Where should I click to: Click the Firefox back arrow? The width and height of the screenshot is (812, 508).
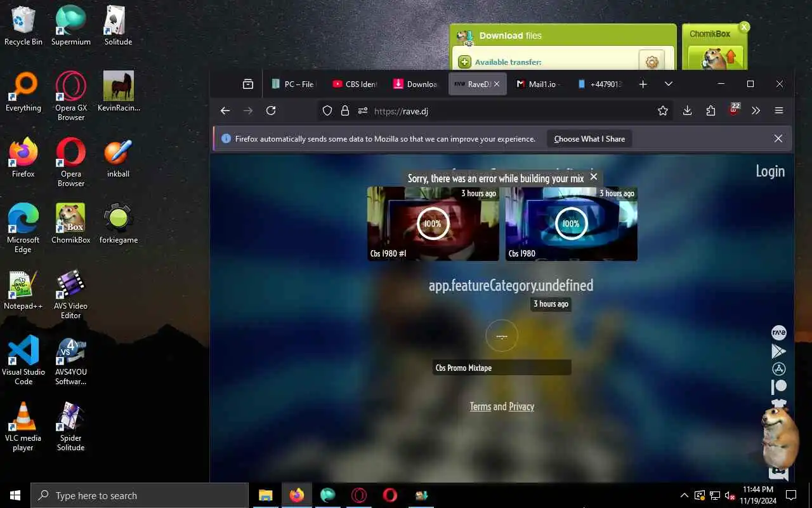(x=225, y=110)
